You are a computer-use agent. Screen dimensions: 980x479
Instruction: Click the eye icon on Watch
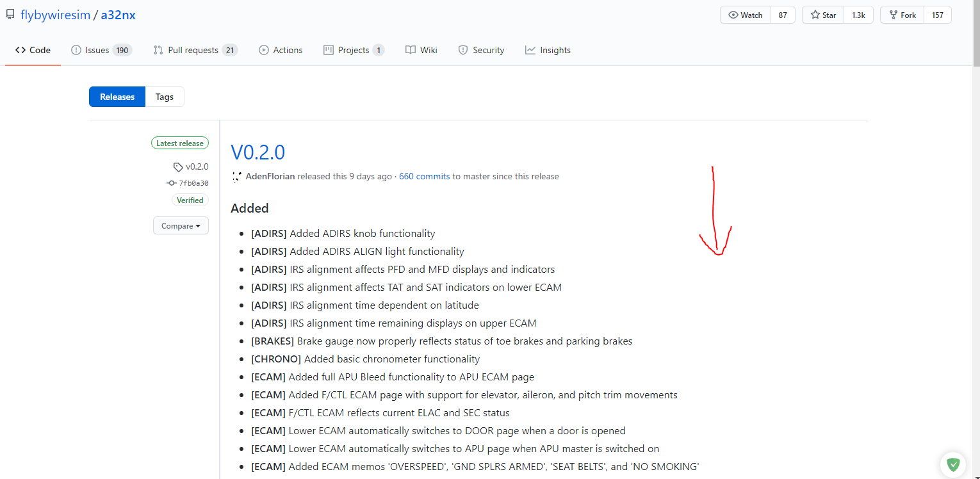[x=733, y=15]
